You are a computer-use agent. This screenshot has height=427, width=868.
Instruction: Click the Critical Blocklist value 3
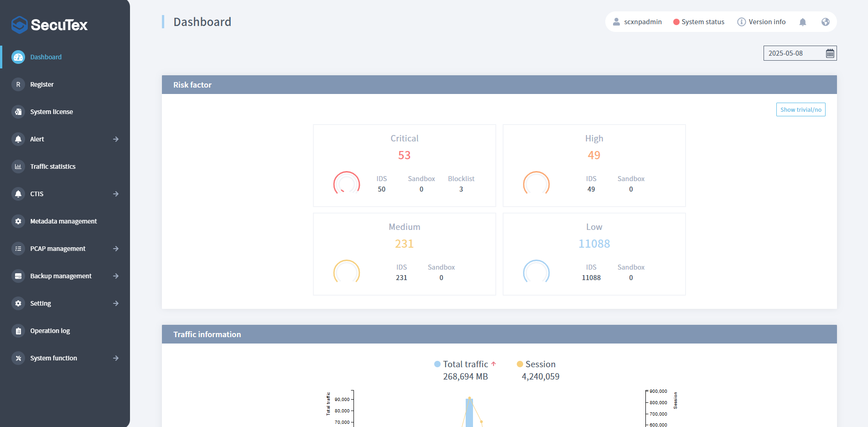[461, 189]
